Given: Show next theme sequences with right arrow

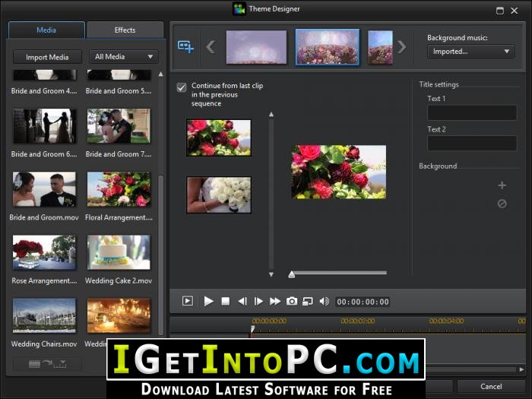Looking at the screenshot, I should tap(402, 47).
